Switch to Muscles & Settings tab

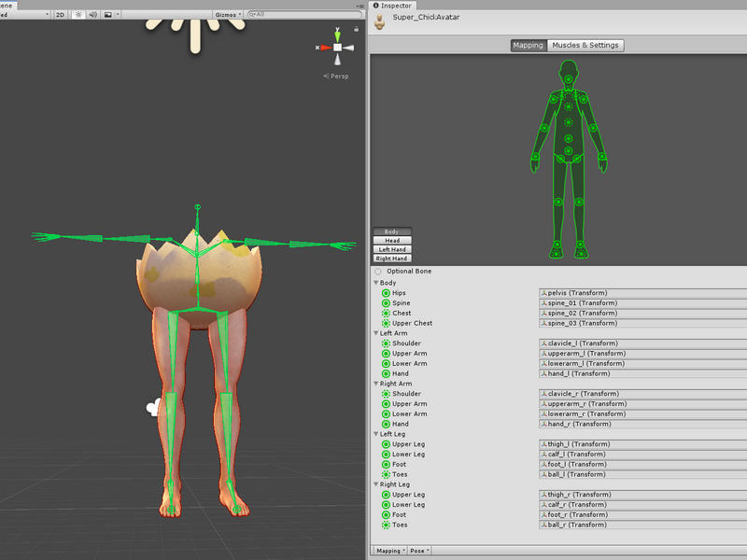point(585,45)
